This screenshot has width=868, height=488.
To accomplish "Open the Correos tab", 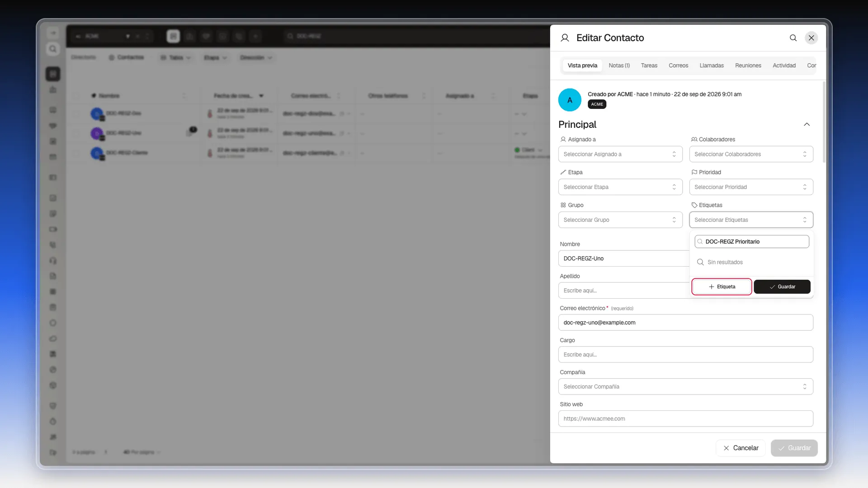I will click(678, 66).
